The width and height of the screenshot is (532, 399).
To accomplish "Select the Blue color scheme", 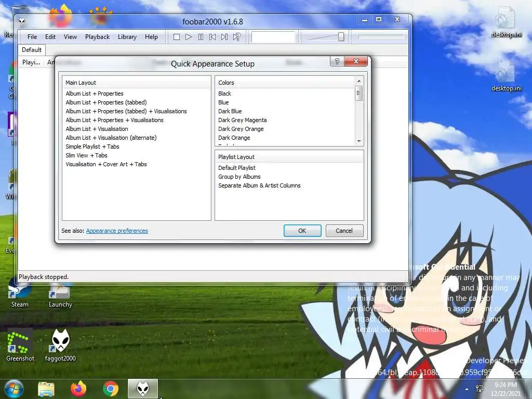I will pyautogui.click(x=223, y=102).
